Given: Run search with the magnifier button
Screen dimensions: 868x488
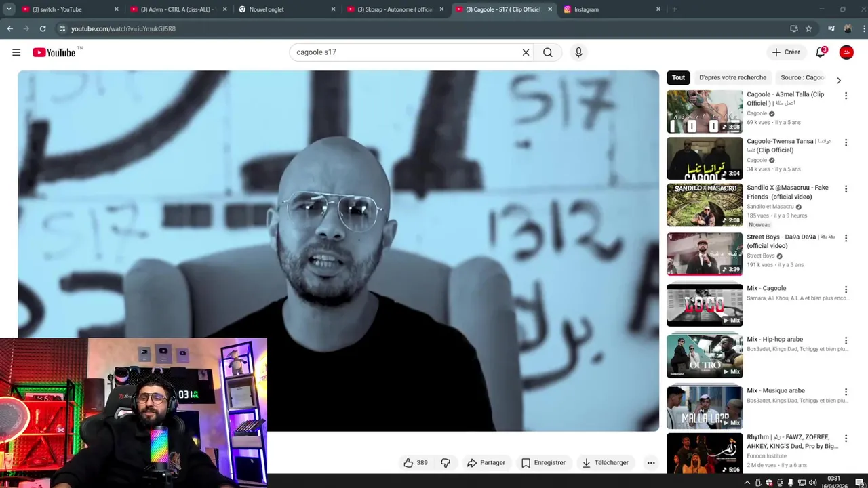Looking at the screenshot, I should point(548,52).
